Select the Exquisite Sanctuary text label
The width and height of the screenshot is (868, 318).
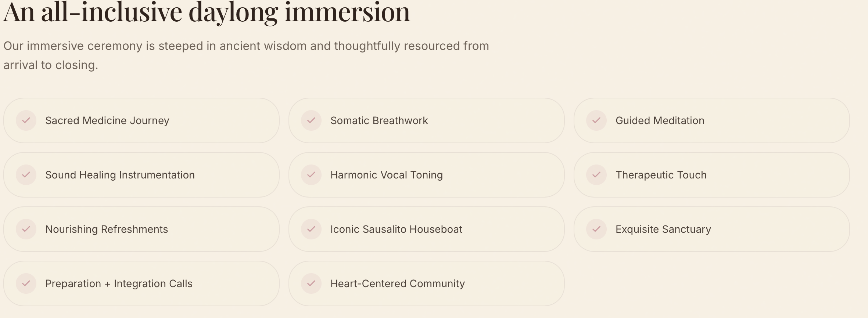click(663, 230)
